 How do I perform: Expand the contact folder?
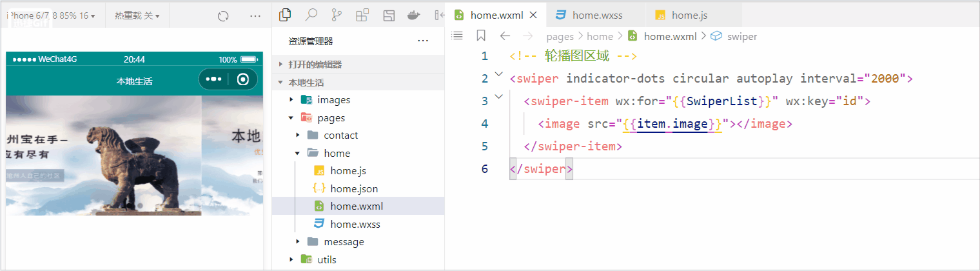click(298, 135)
